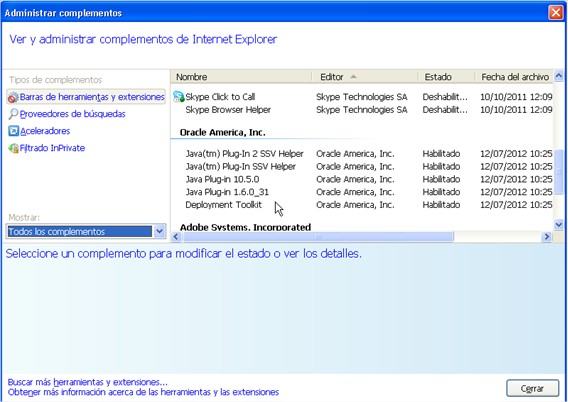Click the Skype Click to Call icon
The height and width of the screenshot is (402, 568).
point(179,97)
